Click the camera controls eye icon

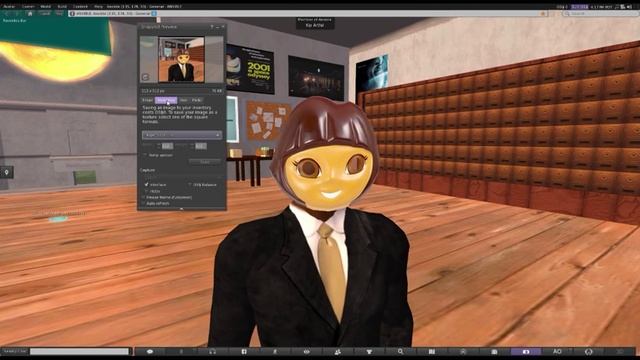point(307,351)
